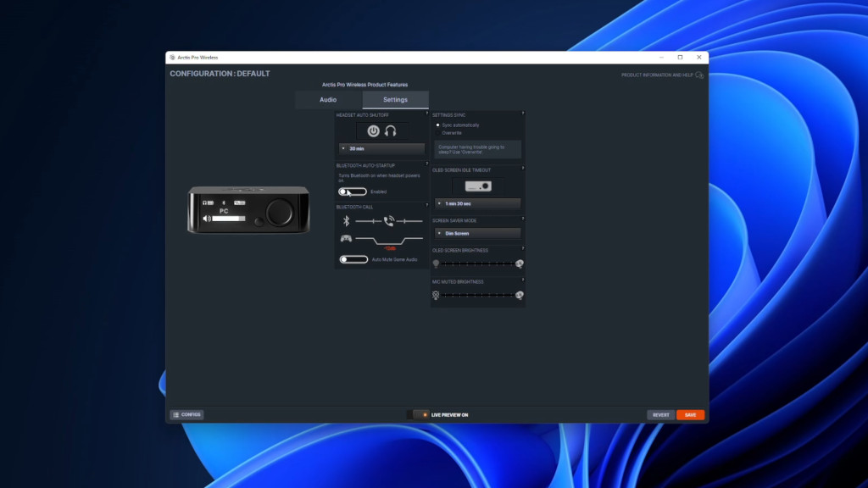Open help tooltip for OLED Screen Idle Timeout
The width and height of the screenshot is (868, 488).
click(x=522, y=169)
